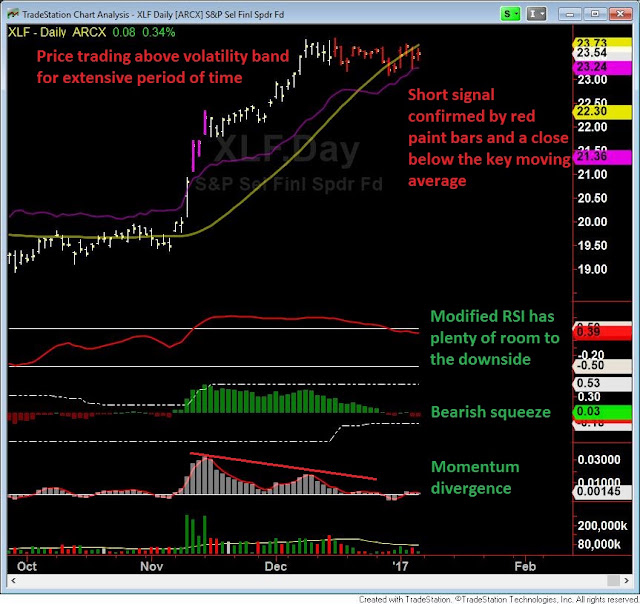Open the gray I interval-link dropdown
Screen dimensions: 640x604
(536, 14)
